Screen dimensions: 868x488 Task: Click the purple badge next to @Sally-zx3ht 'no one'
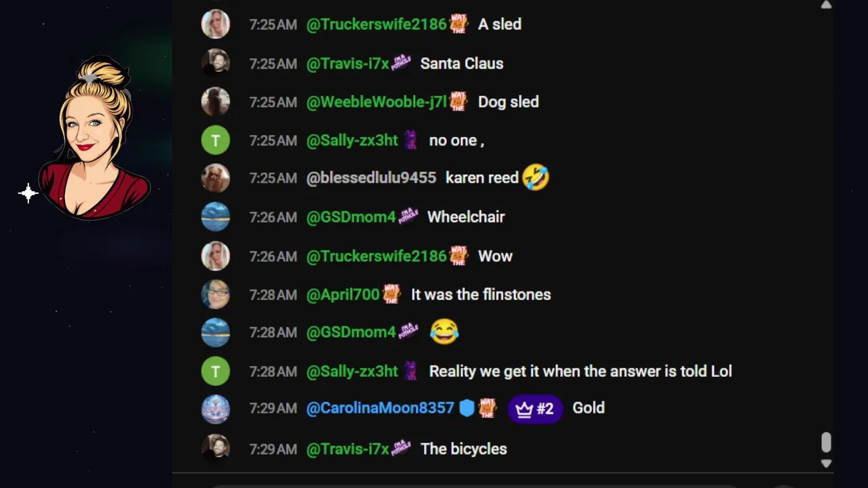410,140
